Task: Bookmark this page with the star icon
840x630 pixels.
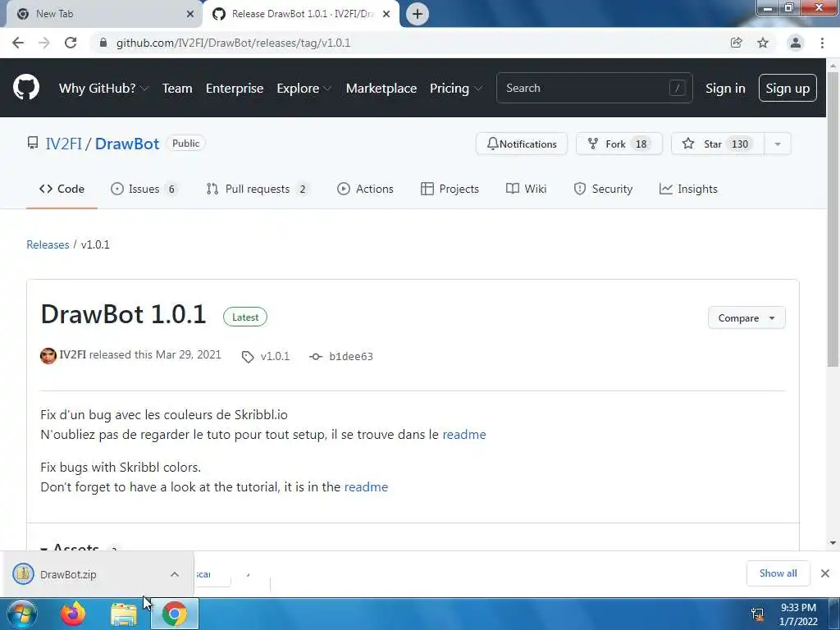Action: (x=763, y=43)
